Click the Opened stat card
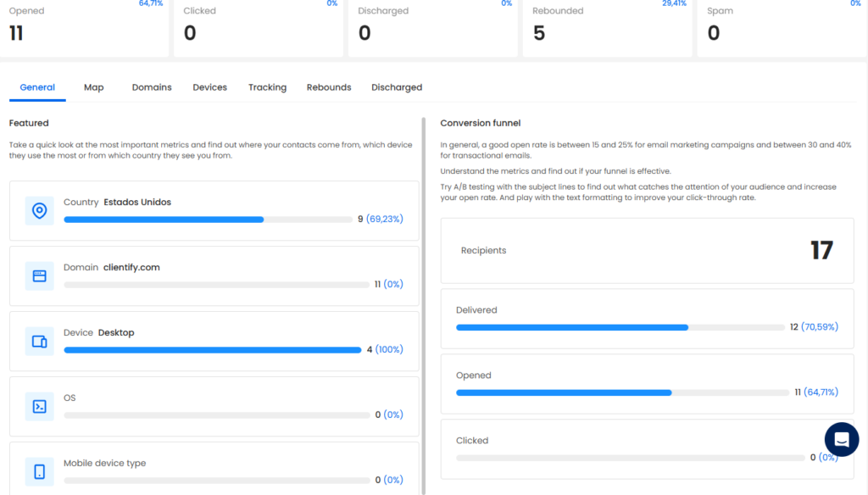Screen dimensions: 868x495 coord(85,27)
